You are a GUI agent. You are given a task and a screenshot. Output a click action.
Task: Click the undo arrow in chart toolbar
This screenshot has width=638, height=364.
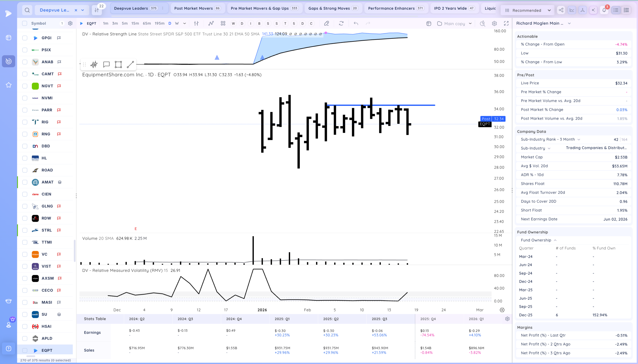356,23
